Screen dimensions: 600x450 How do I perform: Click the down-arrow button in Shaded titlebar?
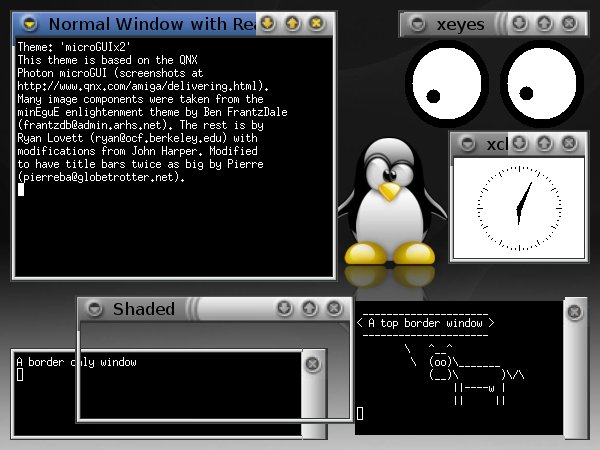click(x=284, y=308)
